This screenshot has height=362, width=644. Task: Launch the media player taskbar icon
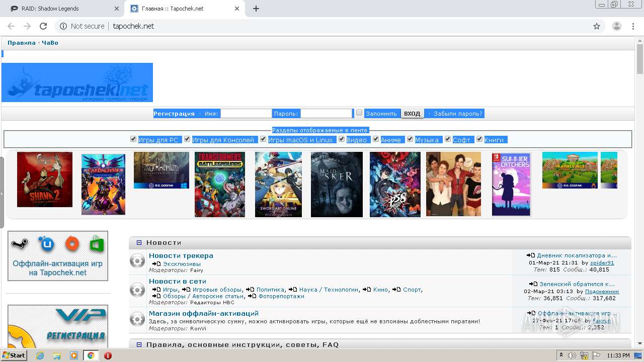coord(74,355)
